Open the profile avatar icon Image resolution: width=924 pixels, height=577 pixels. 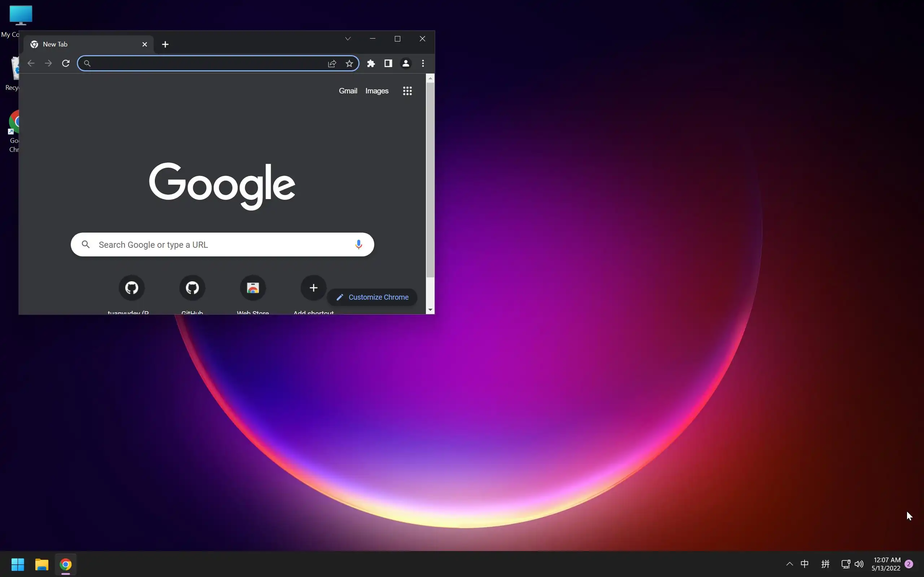tap(405, 63)
